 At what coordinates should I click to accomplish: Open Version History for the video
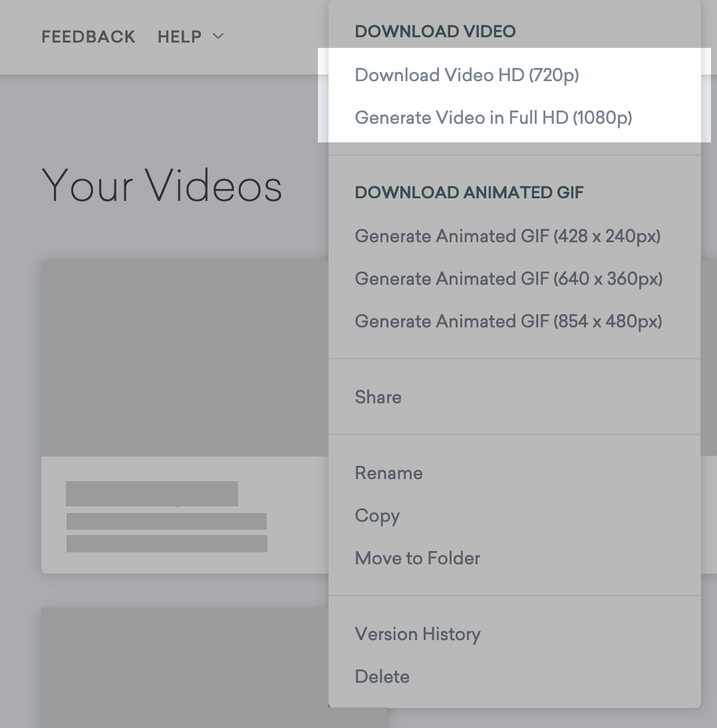(x=417, y=634)
